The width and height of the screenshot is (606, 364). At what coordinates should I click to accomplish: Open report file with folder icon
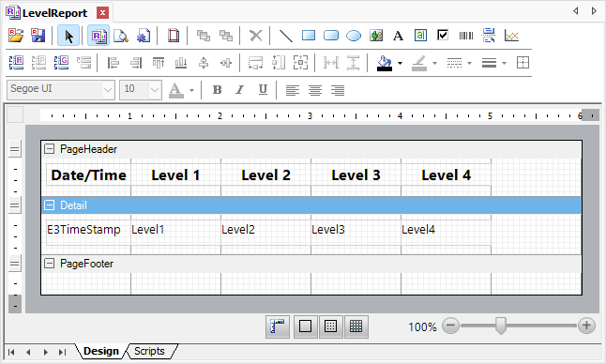click(16, 36)
